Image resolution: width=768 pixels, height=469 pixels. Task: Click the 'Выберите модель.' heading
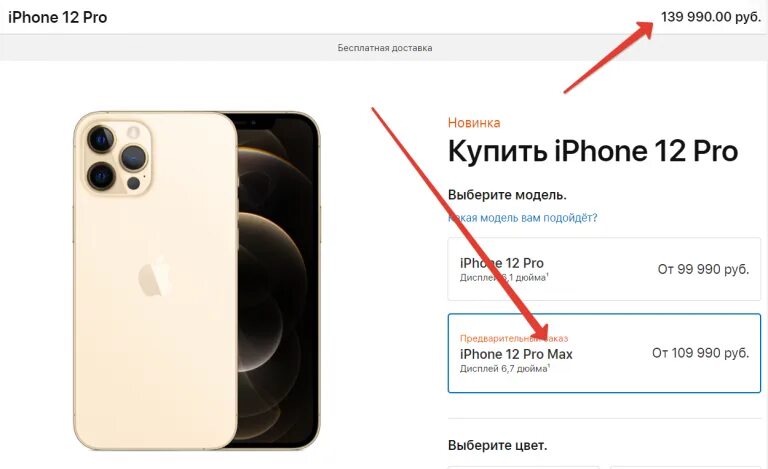click(x=507, y=195)
